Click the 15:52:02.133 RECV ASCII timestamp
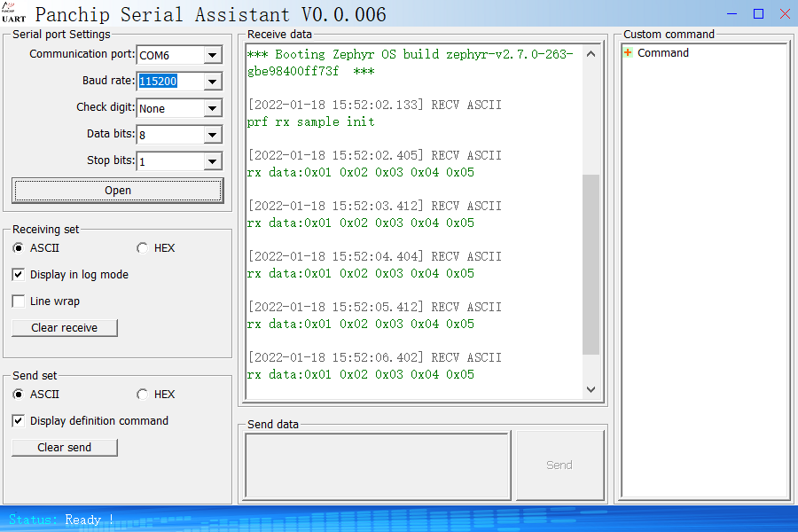The height and width of the screenshot is (532, 798). coord(374,105)
